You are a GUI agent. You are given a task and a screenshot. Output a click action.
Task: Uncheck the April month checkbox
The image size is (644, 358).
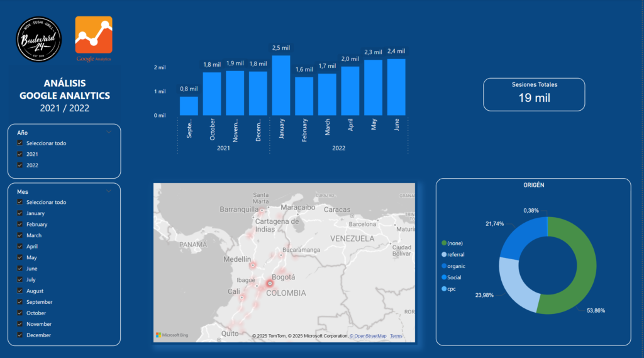[19, 247]
